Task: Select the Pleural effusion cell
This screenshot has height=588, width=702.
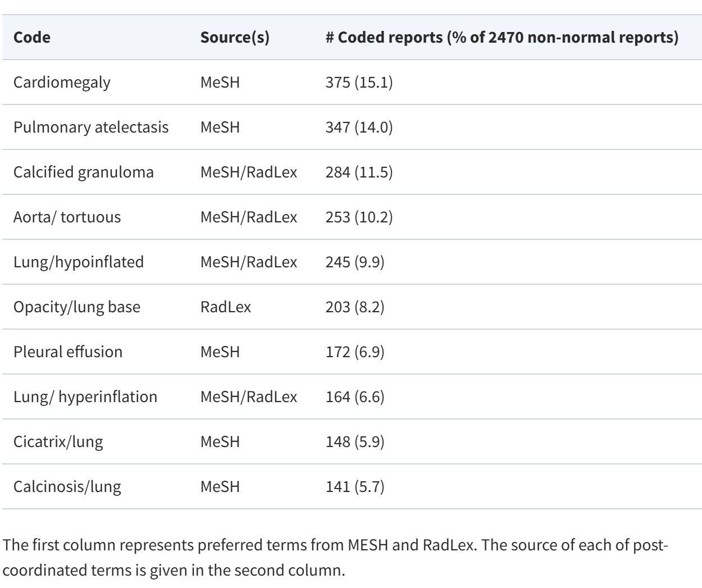Action: click(68, 352)
